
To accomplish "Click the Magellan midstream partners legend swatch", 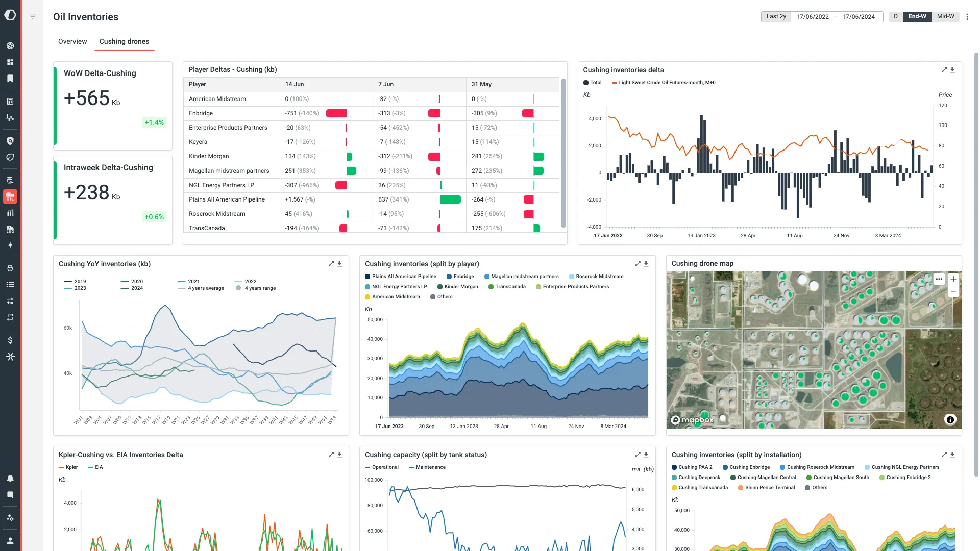I will tap(487, 277).
